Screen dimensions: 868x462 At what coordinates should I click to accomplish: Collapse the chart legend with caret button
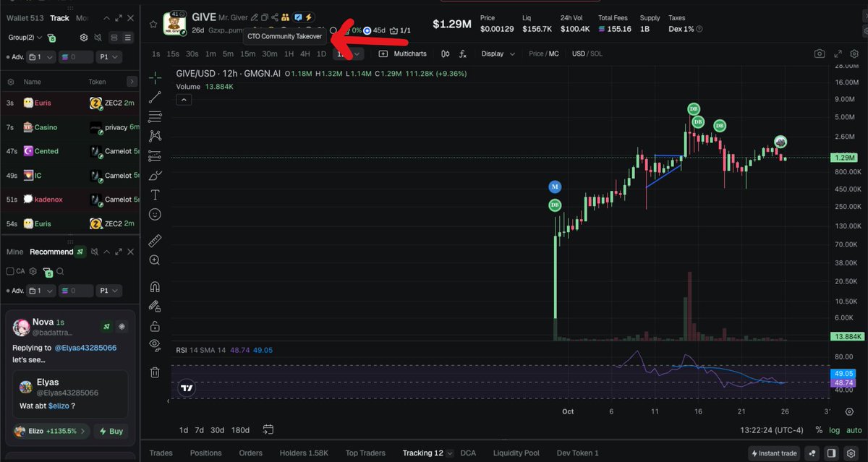pyautogui.click(x=184, y=100)
